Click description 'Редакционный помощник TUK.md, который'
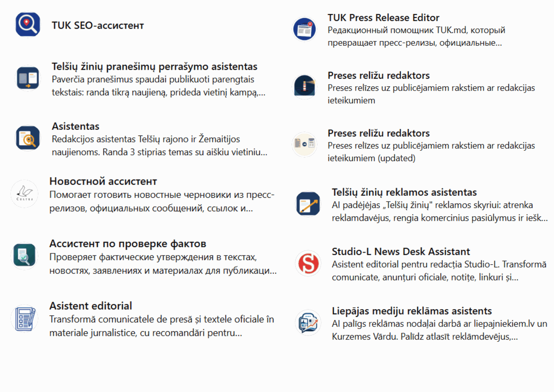This screenshot has height=392, width=554. click(416, 30)
